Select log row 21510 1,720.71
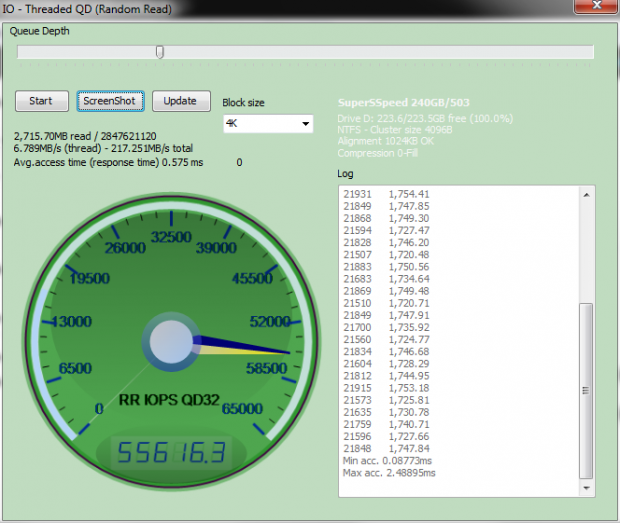Image resolution: width=620 pixels, height=523 pixels. (386, 303)
